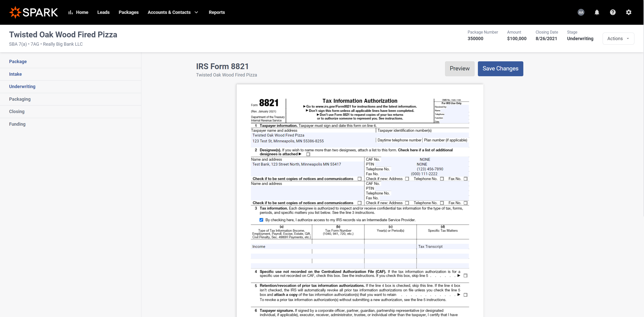
Task: Check second designee new Address box
Action: (407, 203)
